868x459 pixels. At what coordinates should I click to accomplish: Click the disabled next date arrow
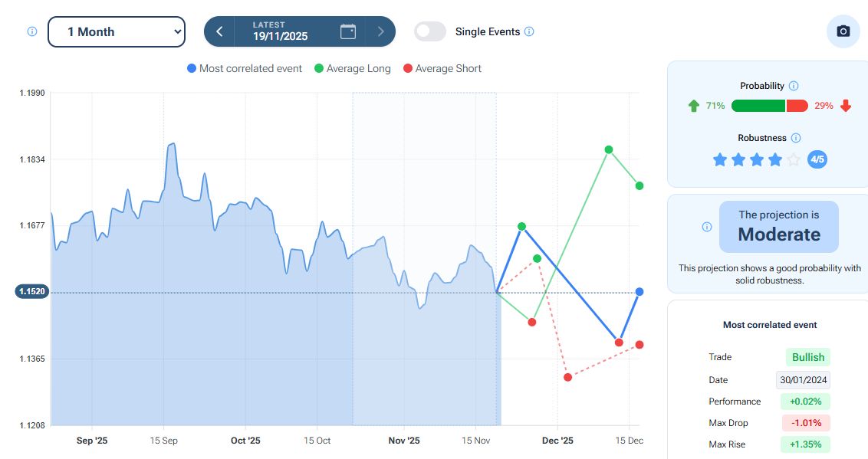click(x=380, y=31)
